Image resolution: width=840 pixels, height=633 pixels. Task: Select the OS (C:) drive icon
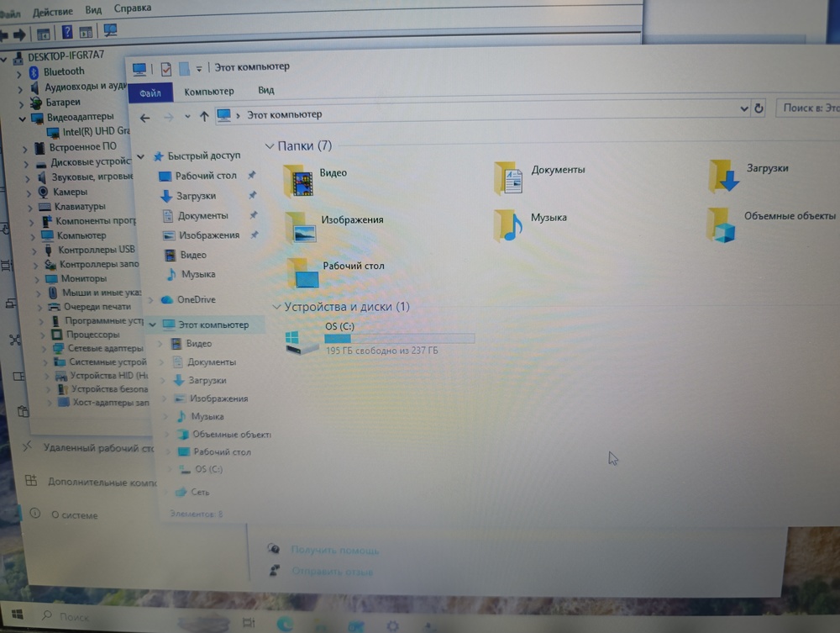302,340
